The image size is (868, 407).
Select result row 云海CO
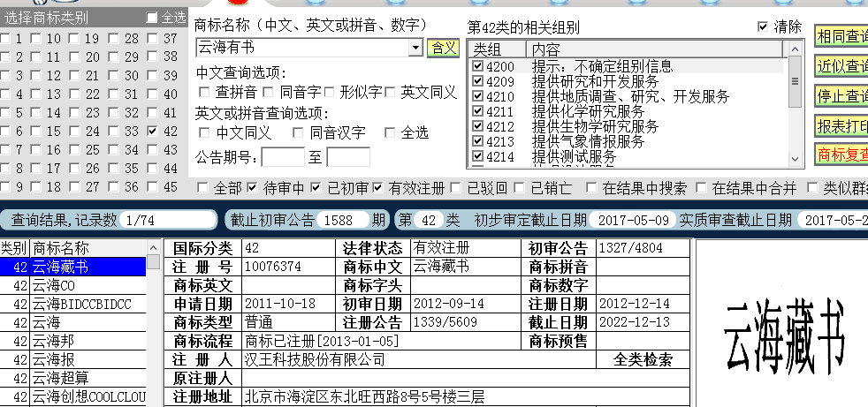click(72, 285)
